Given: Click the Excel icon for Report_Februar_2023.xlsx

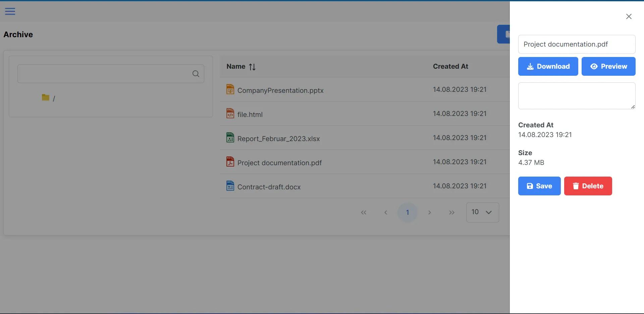Looking at the screenshot, I should (230, 138).
